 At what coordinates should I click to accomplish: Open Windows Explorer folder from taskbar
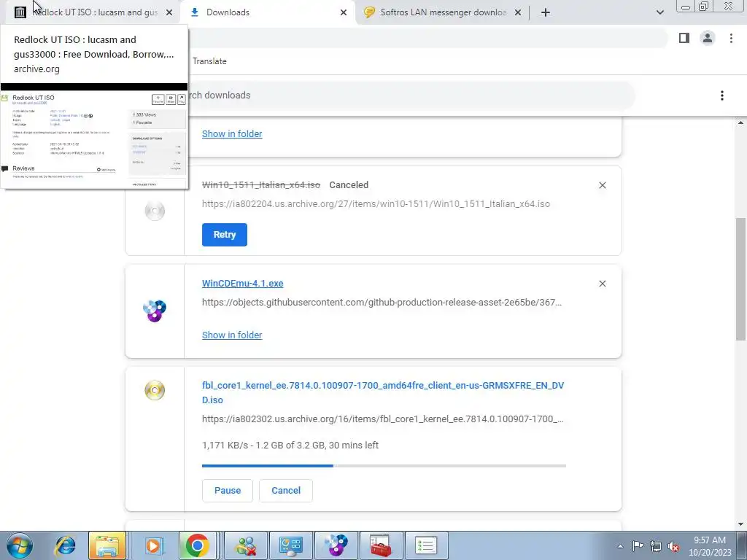pyautogui.click(x=107, y=545)
